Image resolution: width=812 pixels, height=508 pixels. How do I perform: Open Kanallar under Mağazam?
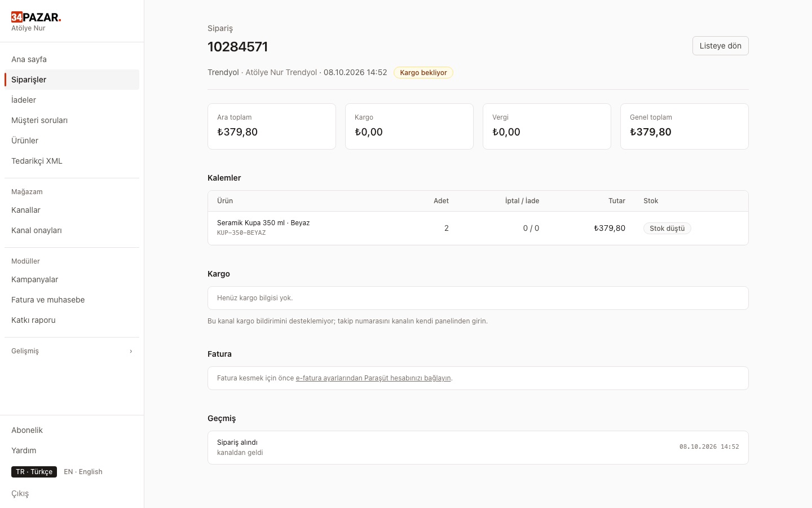(72, 210)
